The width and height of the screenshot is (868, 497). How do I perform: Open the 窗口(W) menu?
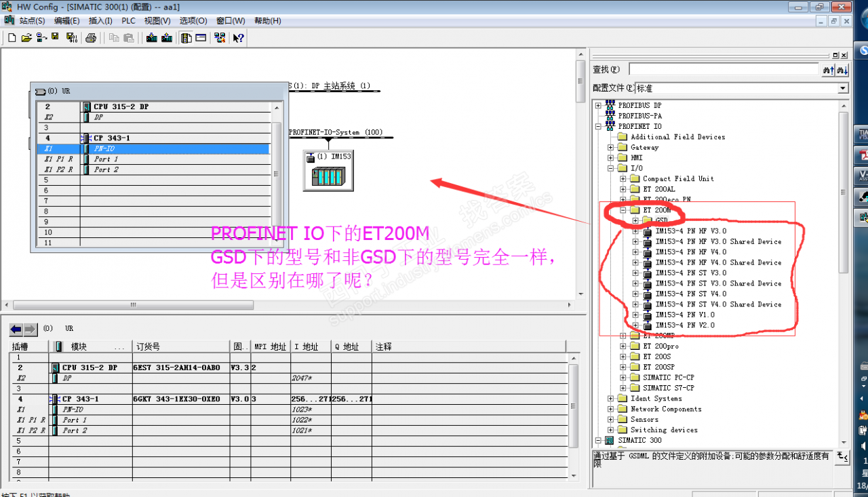pyautogui.click(x=229, y=21)
